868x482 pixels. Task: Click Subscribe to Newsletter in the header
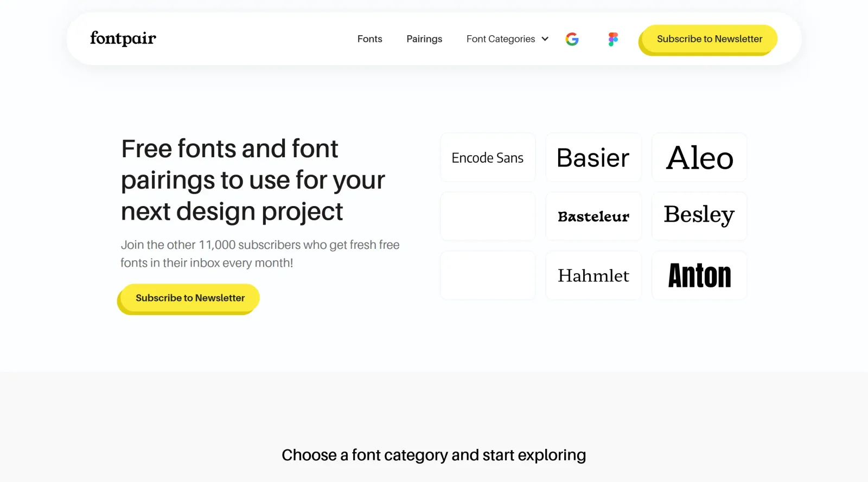click(709, 38)
